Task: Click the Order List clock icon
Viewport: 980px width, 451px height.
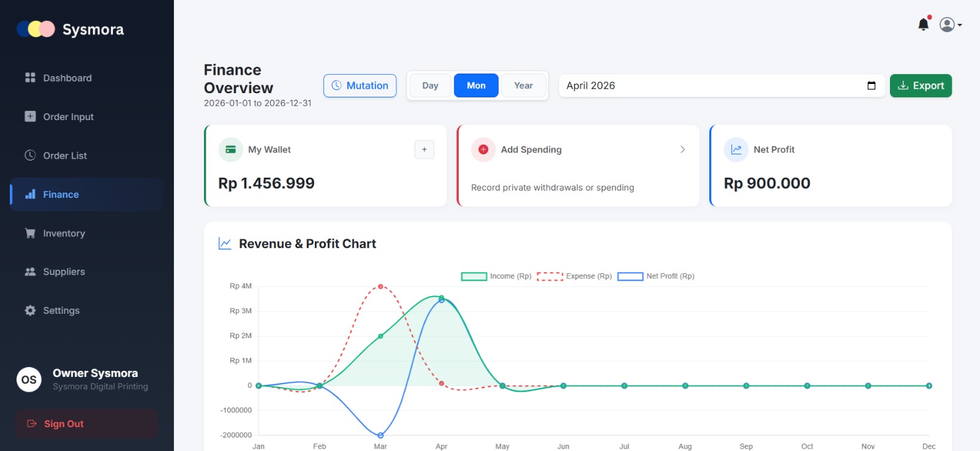Action: coord(30,155)
